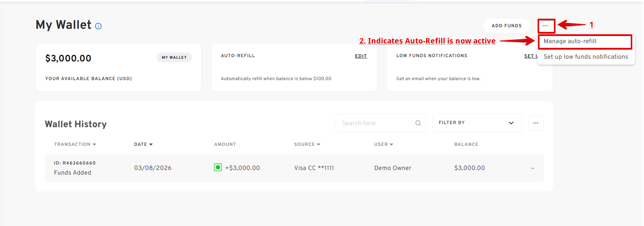
Task: Click the $3,000.00 available balance amount
Action: pyautogui.click(x=68, y=58)
